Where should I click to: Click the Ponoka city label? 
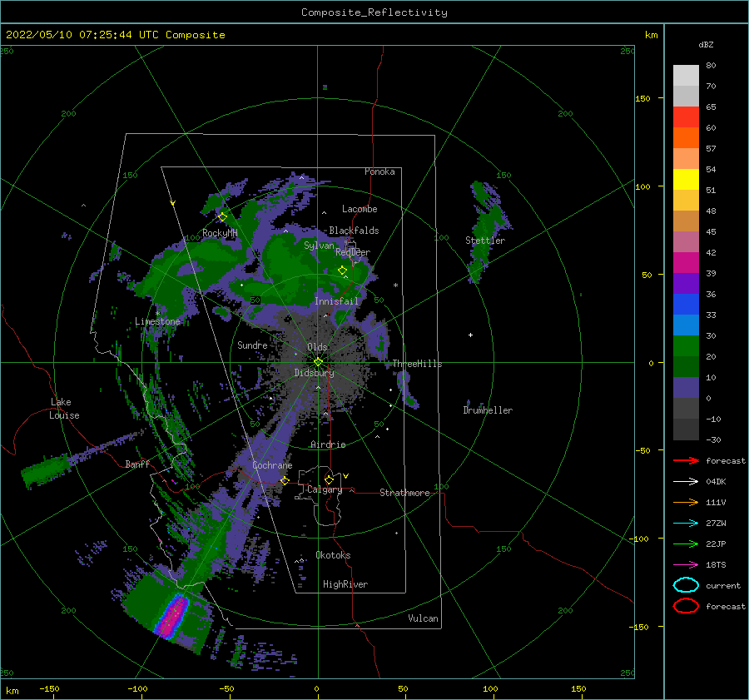point(379,171)
